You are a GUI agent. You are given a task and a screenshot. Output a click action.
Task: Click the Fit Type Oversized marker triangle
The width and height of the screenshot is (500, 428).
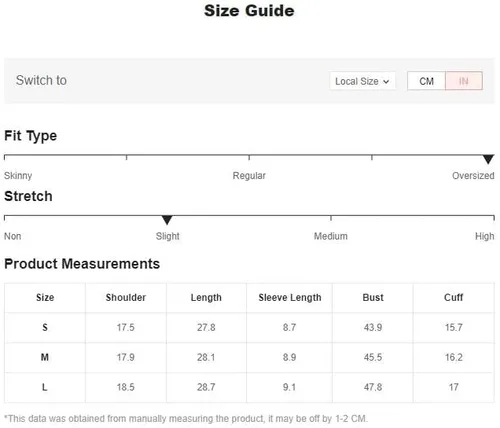click(x=488, y=159)
